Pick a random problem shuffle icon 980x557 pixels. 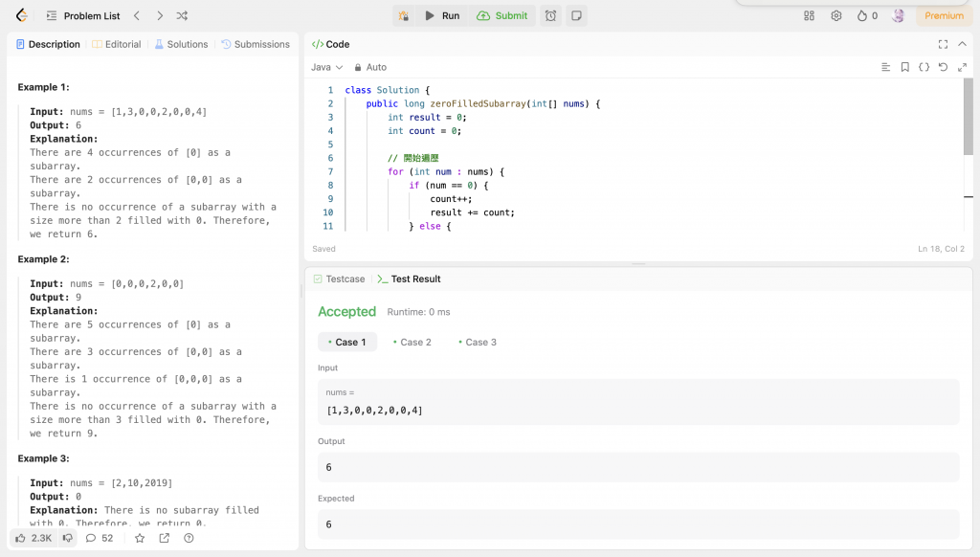(x=182, y=15)
